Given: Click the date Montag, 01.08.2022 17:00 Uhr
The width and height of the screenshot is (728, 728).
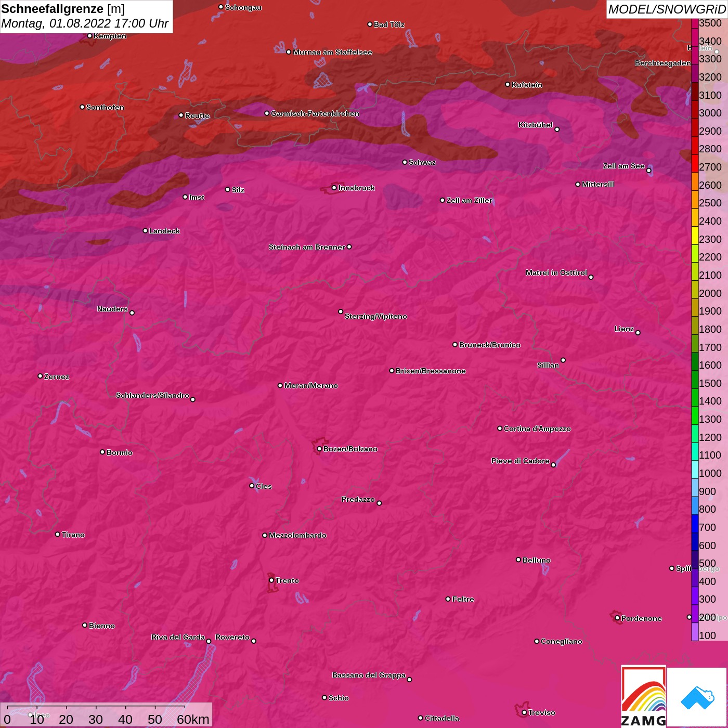Looking at the screenshot, I should [x=85, y=23].
